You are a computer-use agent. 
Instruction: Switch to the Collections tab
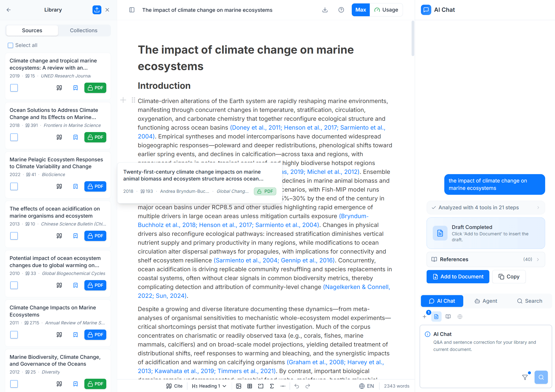point(84,30)
